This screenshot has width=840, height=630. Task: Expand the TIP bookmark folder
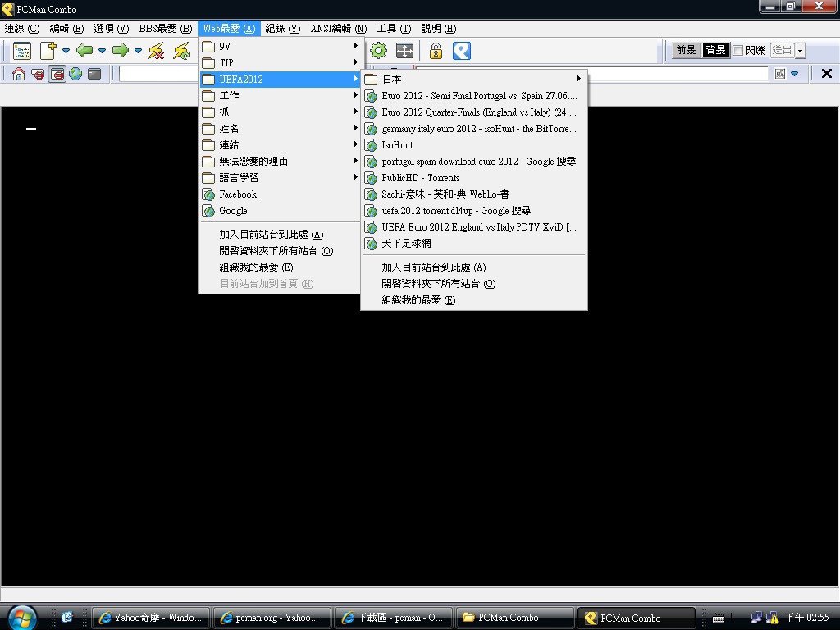coord(281,62)
